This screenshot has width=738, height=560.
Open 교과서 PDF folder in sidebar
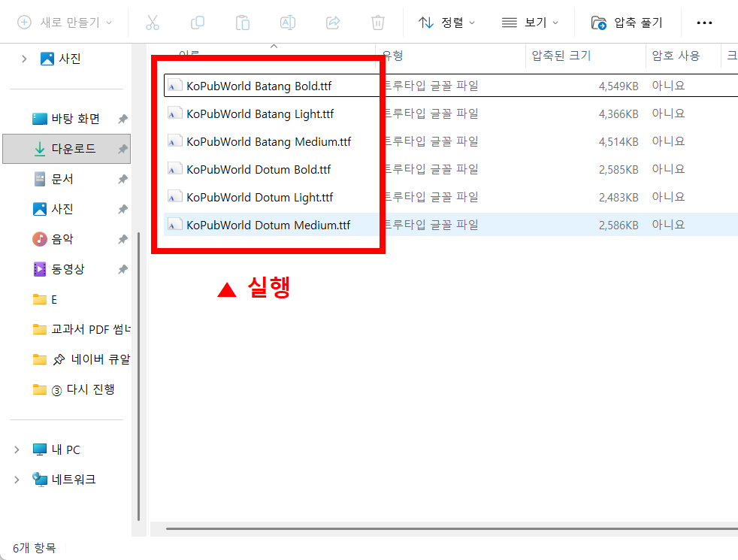coord(81,329)
